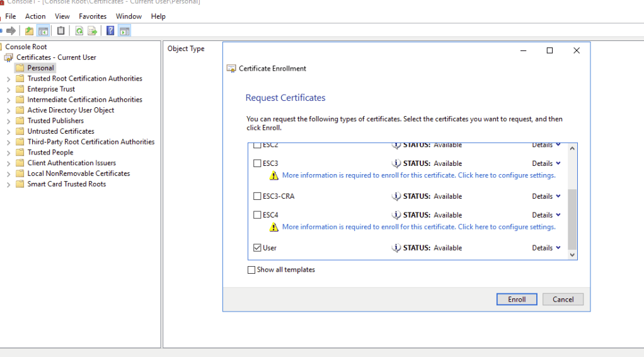Viewport: 644px width, 357px height.
Task: Click the Enroll button
Action: [517, 300]
